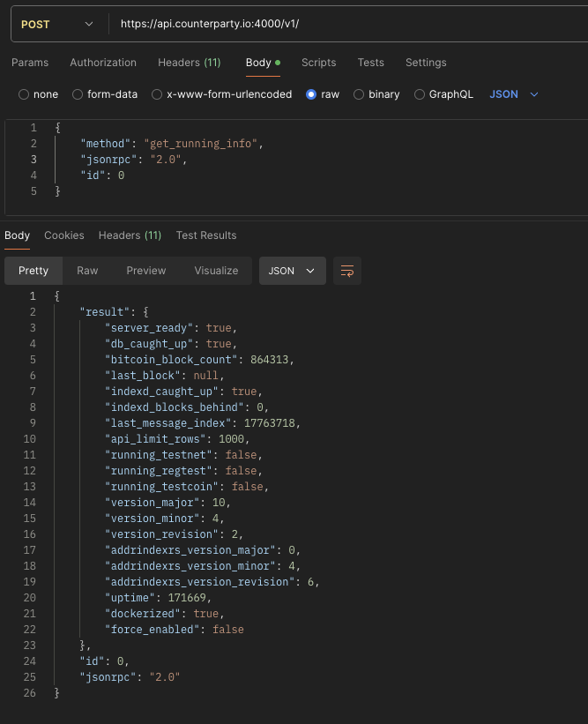The image size is (588, 724).
Task: Click the "running_testnet" response line
Action: [183, 455]
